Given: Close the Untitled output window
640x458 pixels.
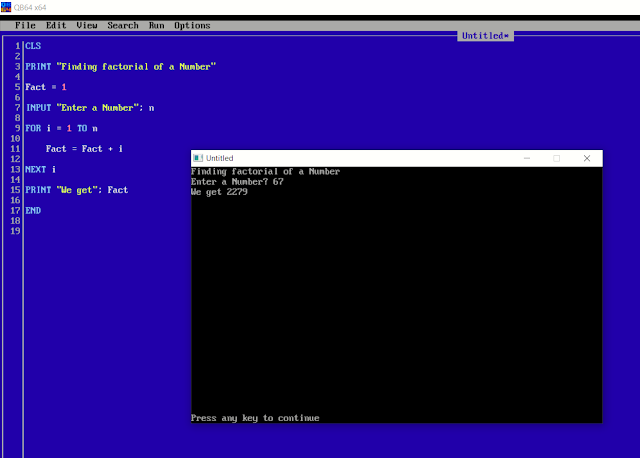Looking at the screenshot, I should [587, 158].
